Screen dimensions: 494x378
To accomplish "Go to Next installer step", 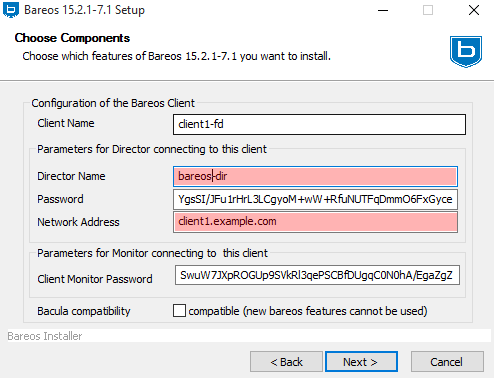I will 361,361.
